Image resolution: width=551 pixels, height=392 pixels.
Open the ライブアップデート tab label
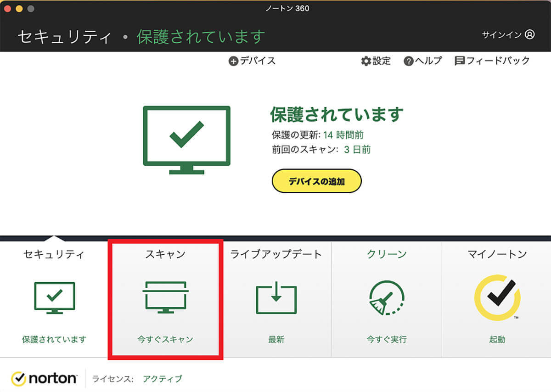tap(276, 254)
